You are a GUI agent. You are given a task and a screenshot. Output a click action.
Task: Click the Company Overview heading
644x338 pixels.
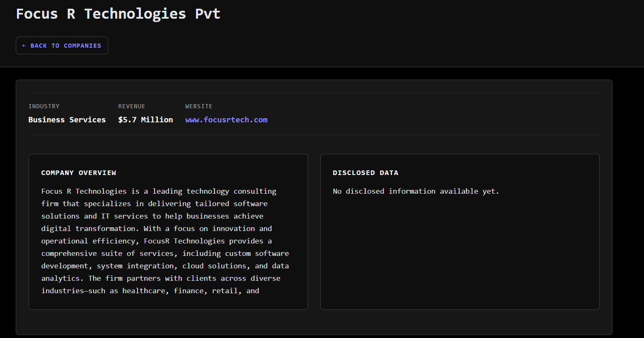point(79,173)
